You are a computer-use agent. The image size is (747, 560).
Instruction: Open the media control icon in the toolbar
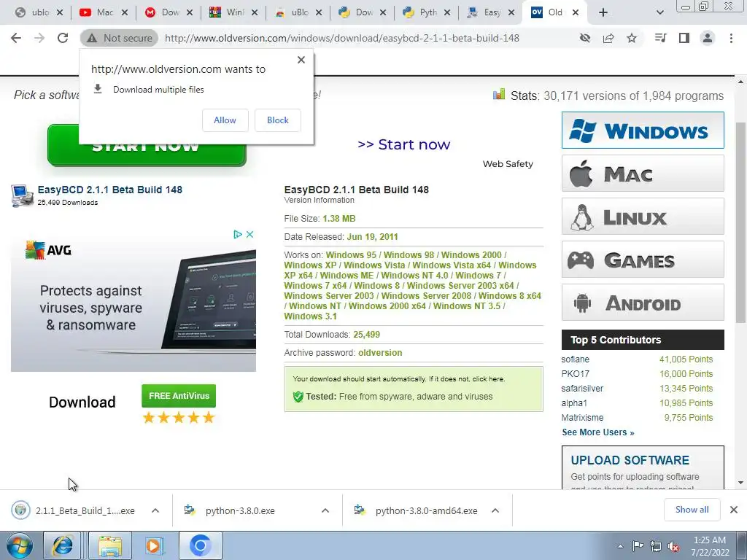661,38
